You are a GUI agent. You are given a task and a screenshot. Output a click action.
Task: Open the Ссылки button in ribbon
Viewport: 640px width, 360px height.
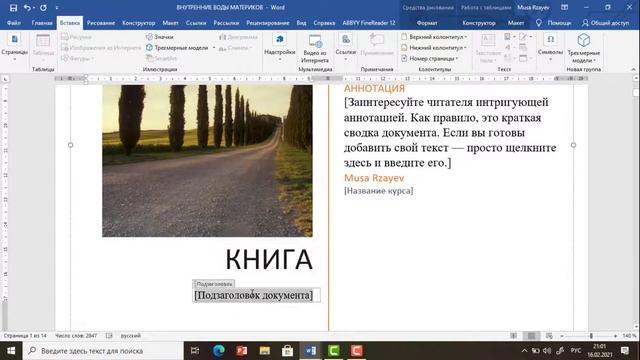[x=346, y=47]
